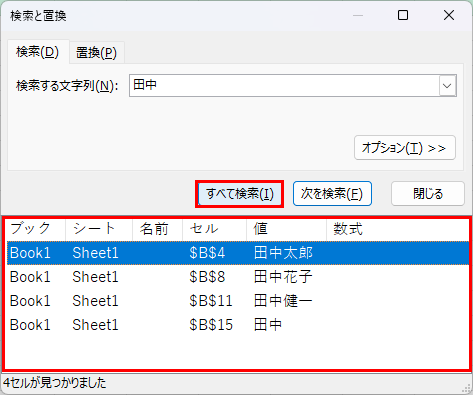Click the 値 column header
The width and height of the screenshot is (473, 395).
click(286, 229)
